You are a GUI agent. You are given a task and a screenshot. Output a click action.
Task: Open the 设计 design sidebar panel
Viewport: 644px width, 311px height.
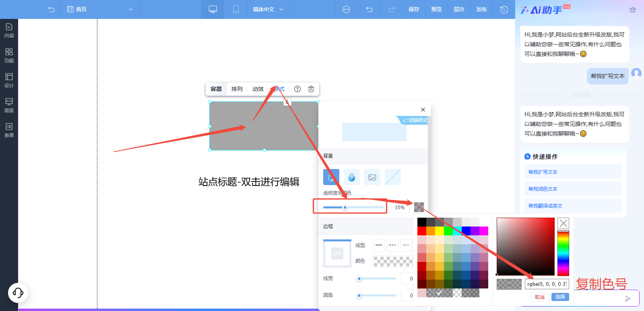(x=9, y=80)
